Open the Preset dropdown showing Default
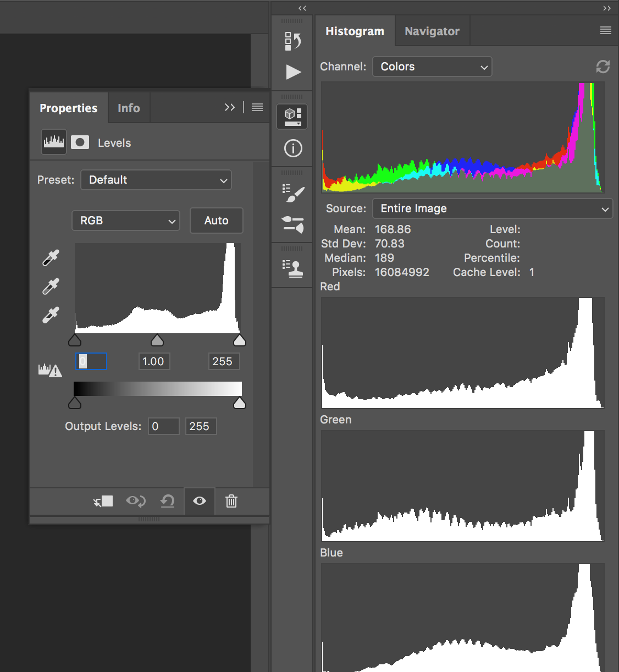 pyautogui.click(x=156, y=180)
